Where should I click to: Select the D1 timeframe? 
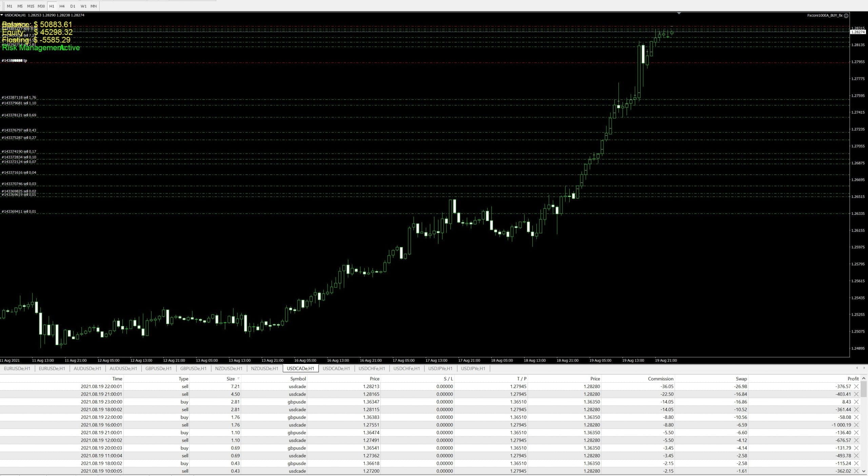[x=73, y=6]
